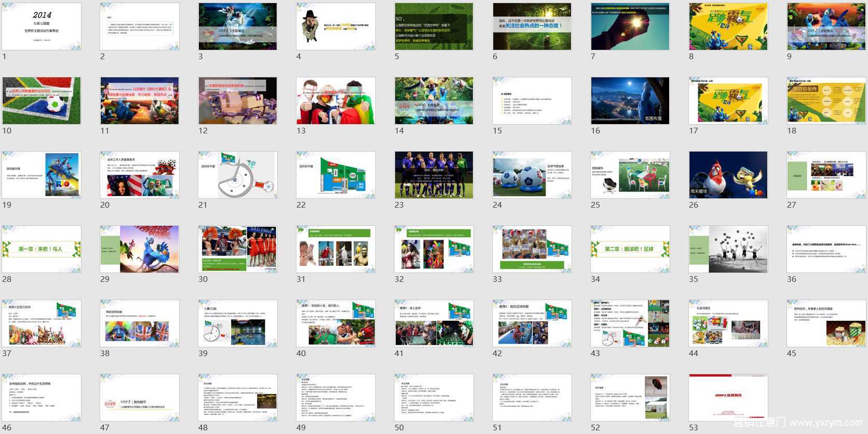Open slide 24 giant inflatable soccer balls
This screenshot has width=868, height=434.
(x=532, y=175)
